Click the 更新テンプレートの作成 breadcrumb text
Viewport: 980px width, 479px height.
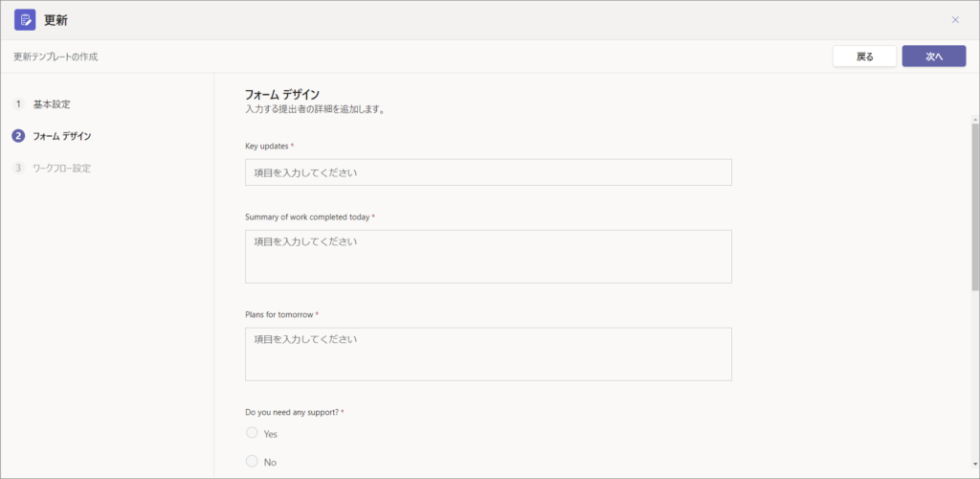coord(56,57)
